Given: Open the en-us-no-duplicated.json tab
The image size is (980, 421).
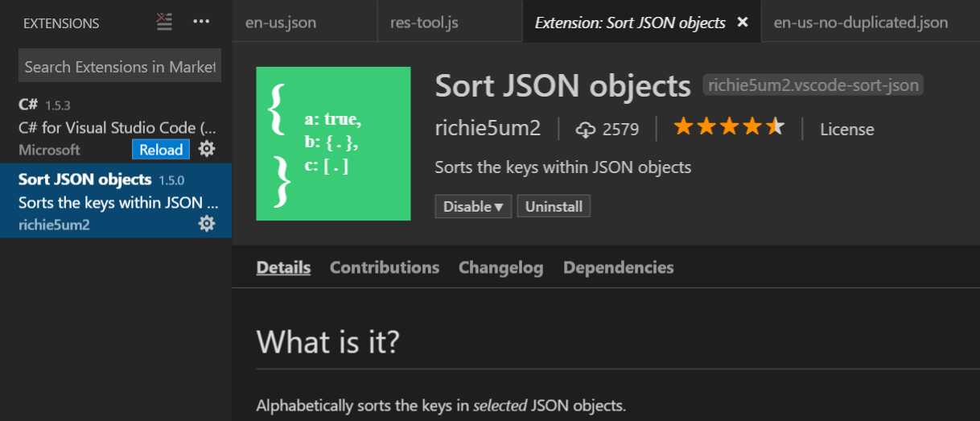Looking at the screenshot, I should [x=861, y=22].
